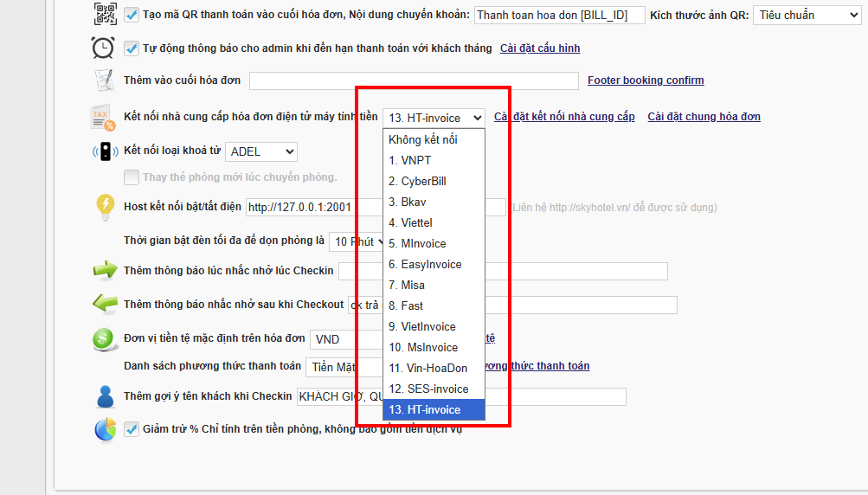Click the QR code payment icon
Viewport: 868px width, 495px height.
click(x=104, y=14)
